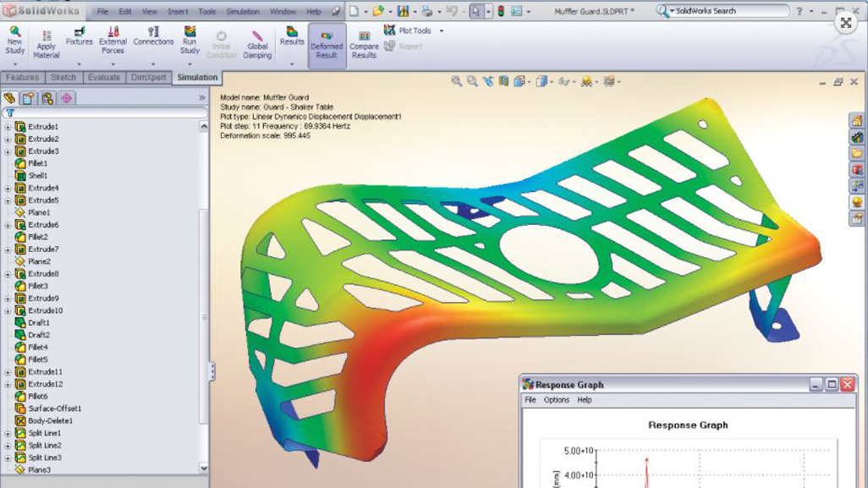This screenshot has height=488, width=868.
Task: Click the Rebuild traffic light icon
Action: pos(501,10)
